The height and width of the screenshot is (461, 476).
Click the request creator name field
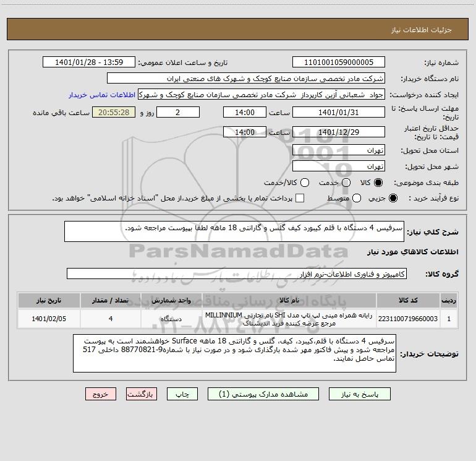(x=261, y=95)
